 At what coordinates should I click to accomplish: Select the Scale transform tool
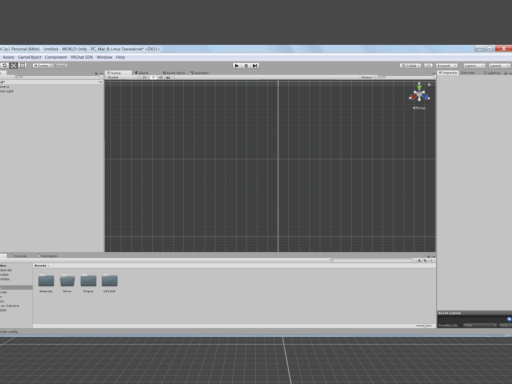coord(14,66)
